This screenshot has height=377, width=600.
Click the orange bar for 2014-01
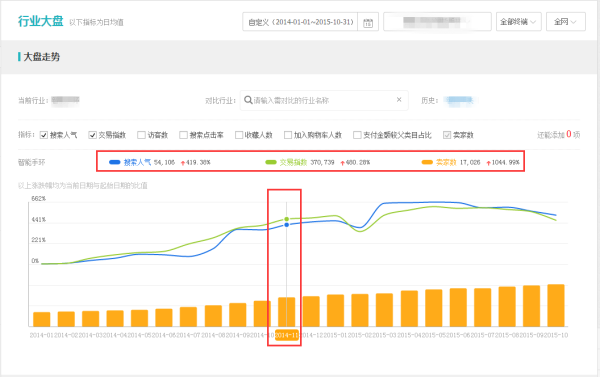pos(42,319)
